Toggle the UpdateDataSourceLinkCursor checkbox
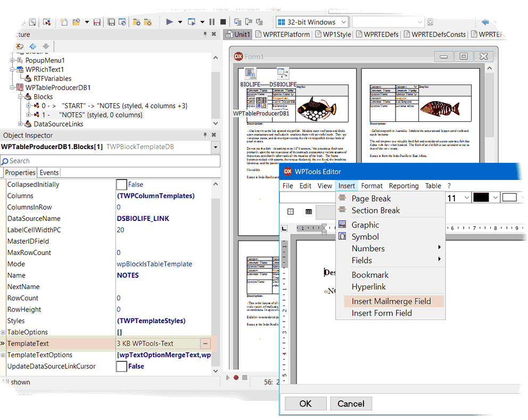 click(x=121, y=366)
